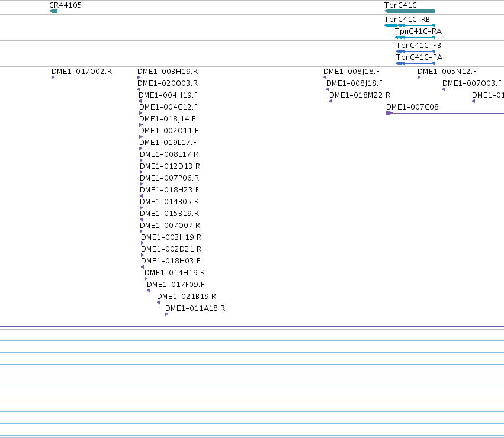Open the TpnC41C-RB transcript label
Image resolution: width=504 pixels, height=438 pixels.
407,20
